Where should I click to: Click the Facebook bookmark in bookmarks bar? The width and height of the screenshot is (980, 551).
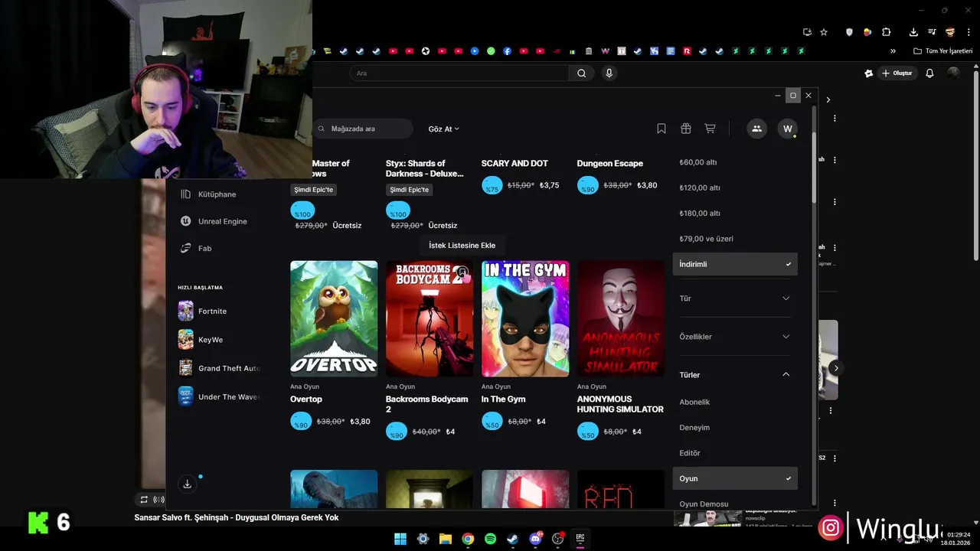[x=507, y=51]
